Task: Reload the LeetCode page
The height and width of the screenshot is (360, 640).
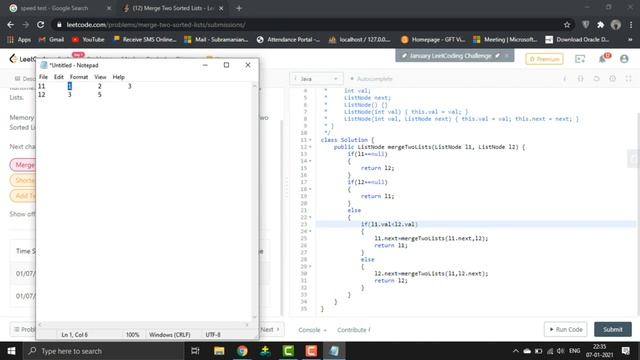Action: pyautogui.click(x=40, y=25)
